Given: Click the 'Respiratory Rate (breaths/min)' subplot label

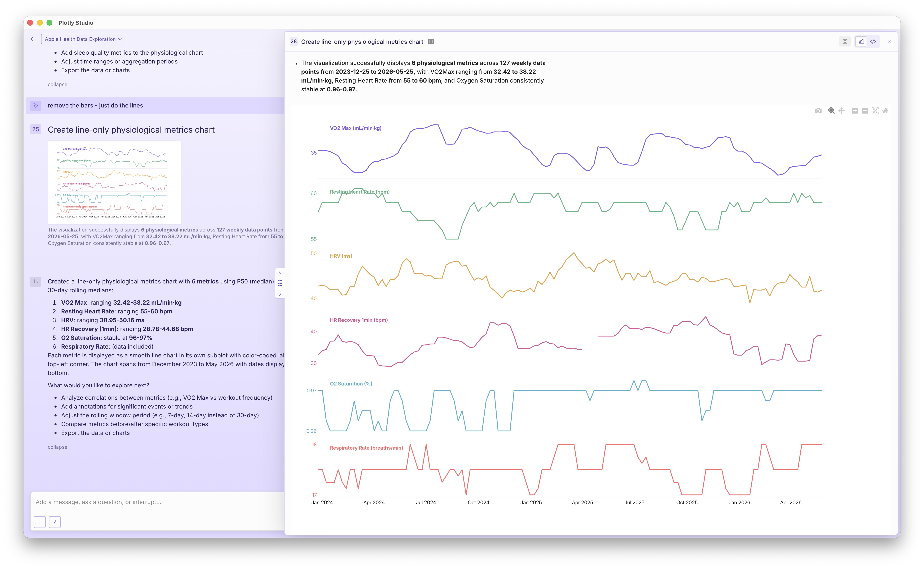Looking at the screenshot, I should [366, 448].
